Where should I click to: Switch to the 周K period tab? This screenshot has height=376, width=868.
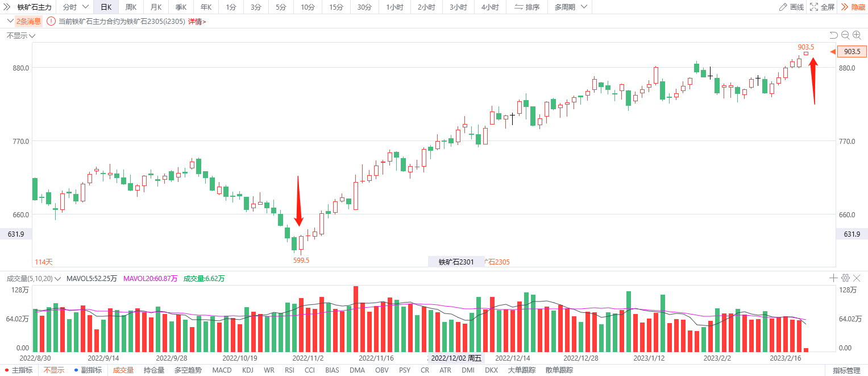click(131, 7)
